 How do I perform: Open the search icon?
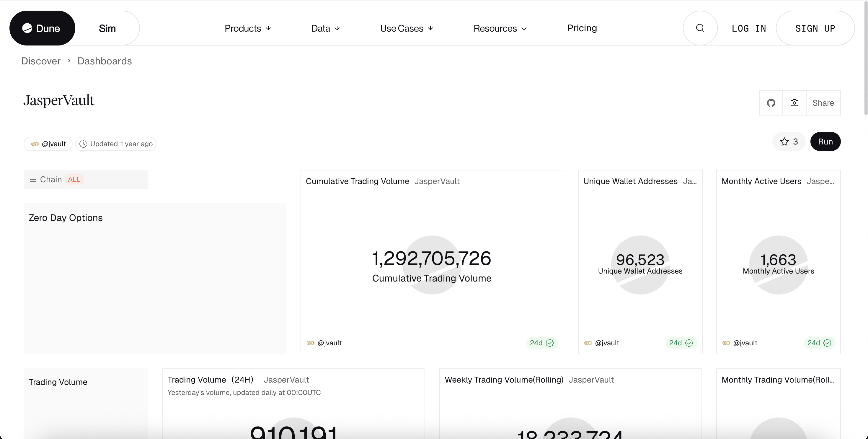tap(700, 28)
